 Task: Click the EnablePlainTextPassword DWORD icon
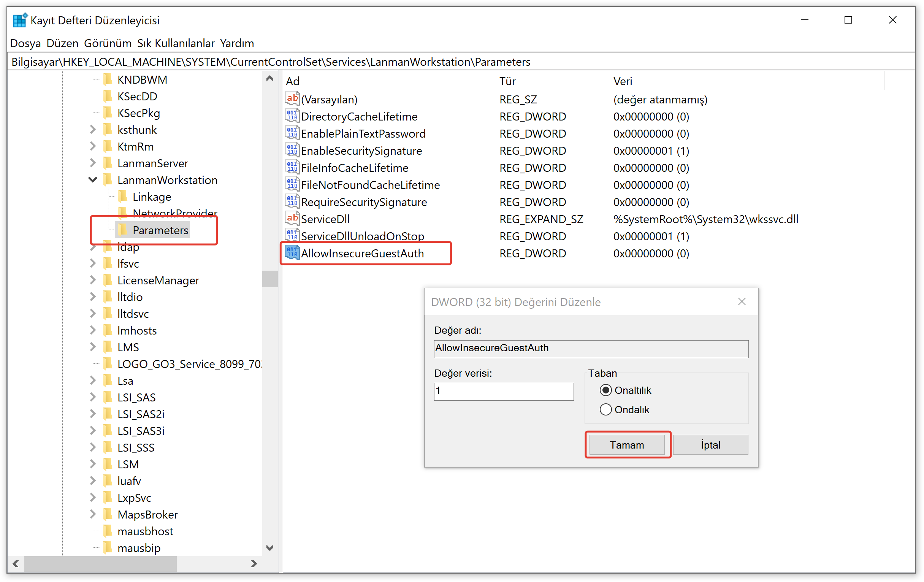point(292,133)
